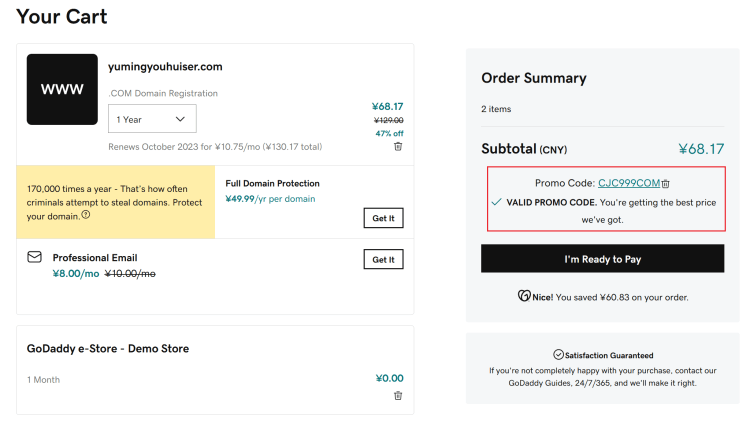Viewport: 750px width, 426px height.
Task: Click the Order Summary heading
Action: point(534,78)
